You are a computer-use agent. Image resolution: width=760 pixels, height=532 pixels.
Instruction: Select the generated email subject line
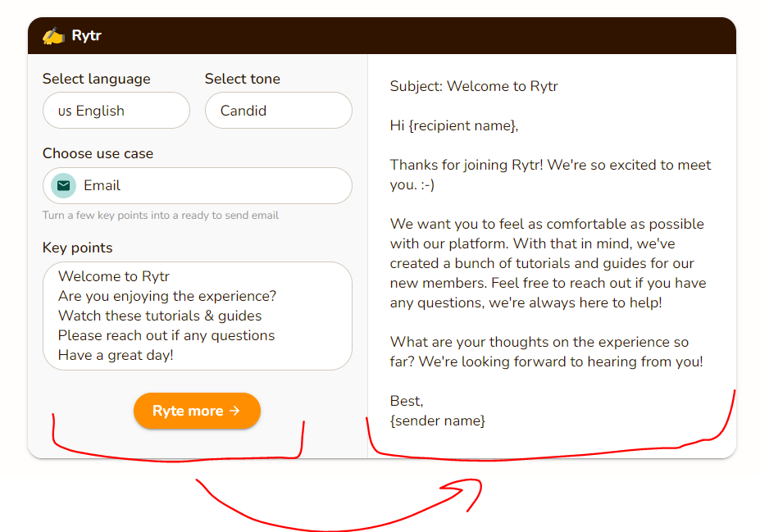click(x=474, y=86)
